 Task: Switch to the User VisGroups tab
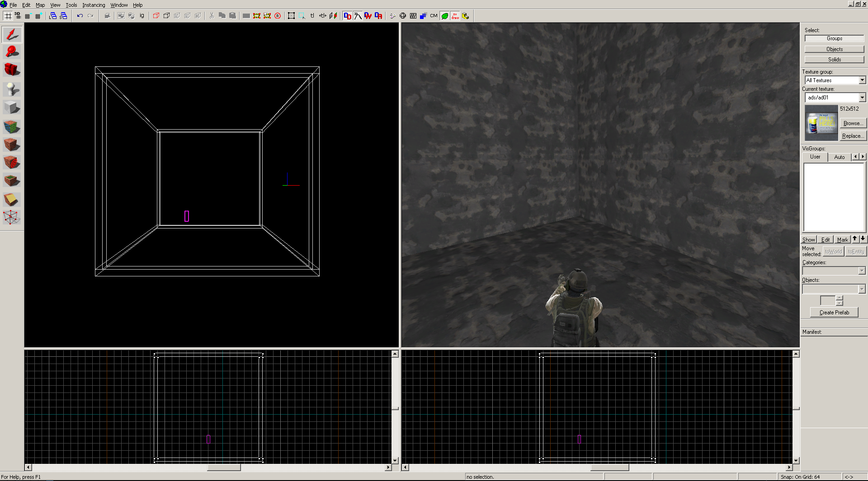pyautogui.click(x=815, y=157)
